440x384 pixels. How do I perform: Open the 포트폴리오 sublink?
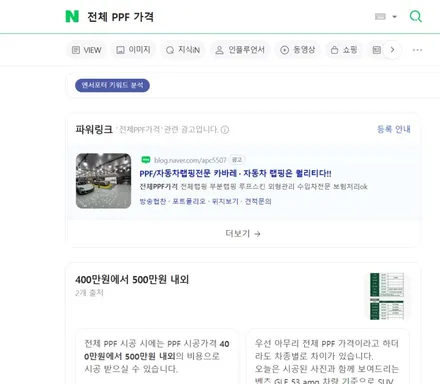point(189,201)
